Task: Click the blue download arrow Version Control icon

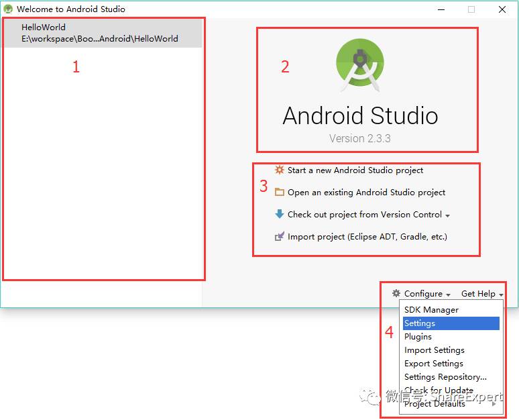Action: (280, 214)
